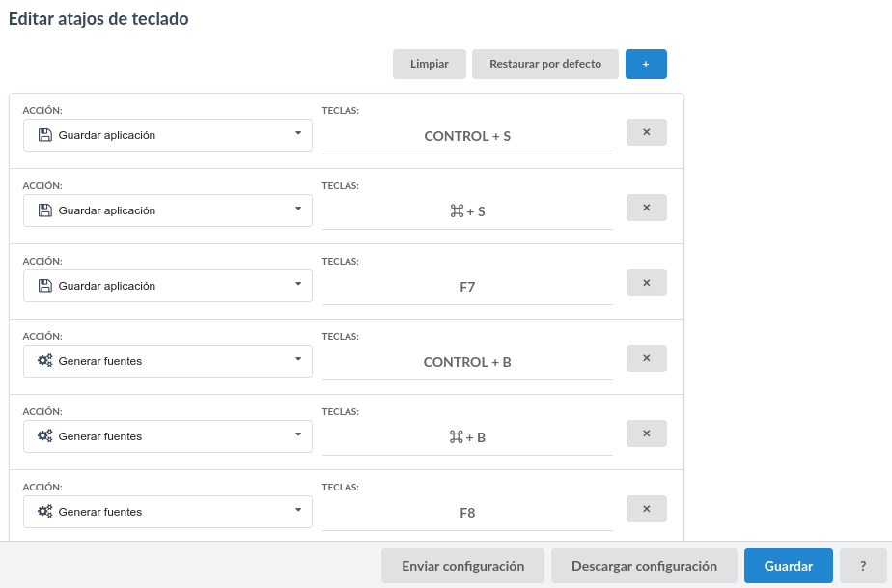Remove the ⌘ + B shortcut entry
The height and width of the screenshot is (588, 892).
[x=646, y=434]
